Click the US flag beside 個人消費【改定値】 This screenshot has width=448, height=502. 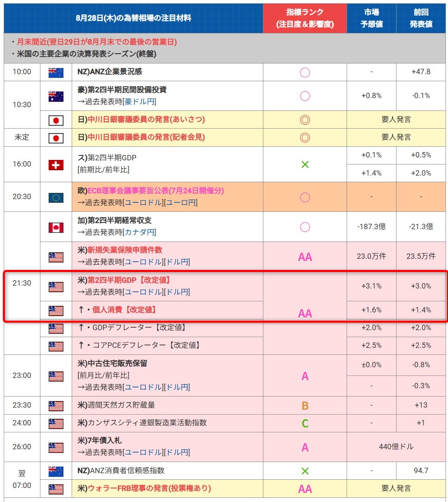(x=56, y=310)
